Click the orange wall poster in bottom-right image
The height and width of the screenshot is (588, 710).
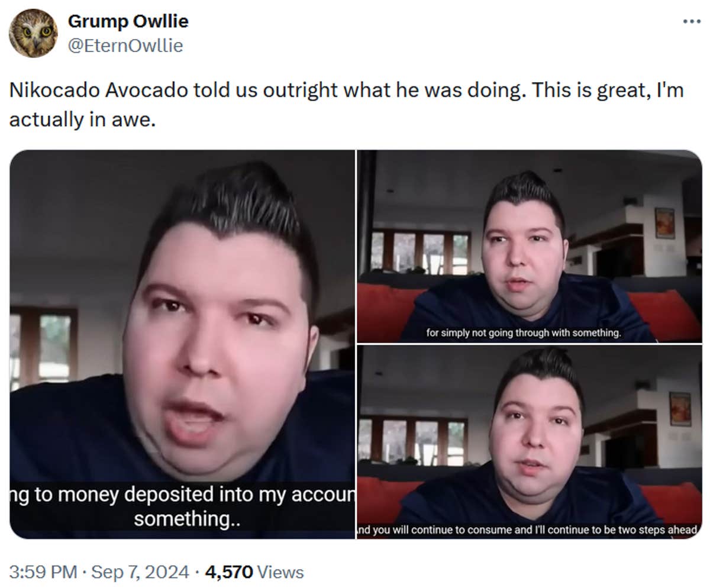pyautogui.click(x=680, y=409)
